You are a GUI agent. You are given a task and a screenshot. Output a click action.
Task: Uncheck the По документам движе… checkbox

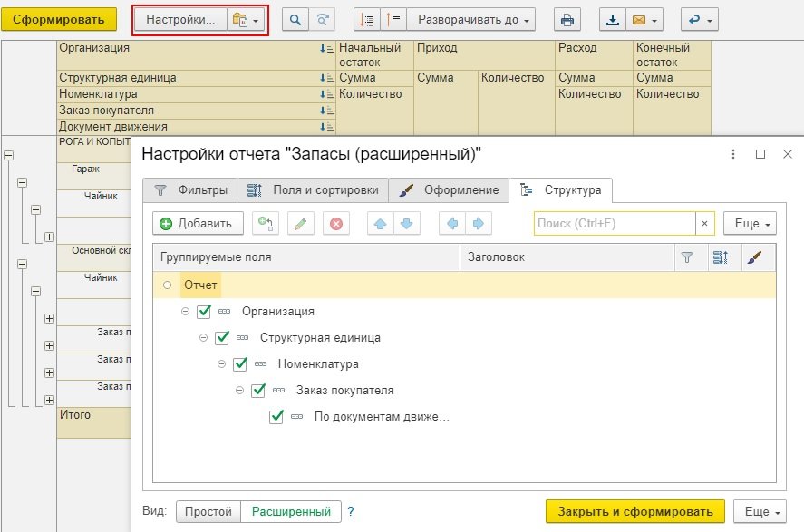click(276, 416)
